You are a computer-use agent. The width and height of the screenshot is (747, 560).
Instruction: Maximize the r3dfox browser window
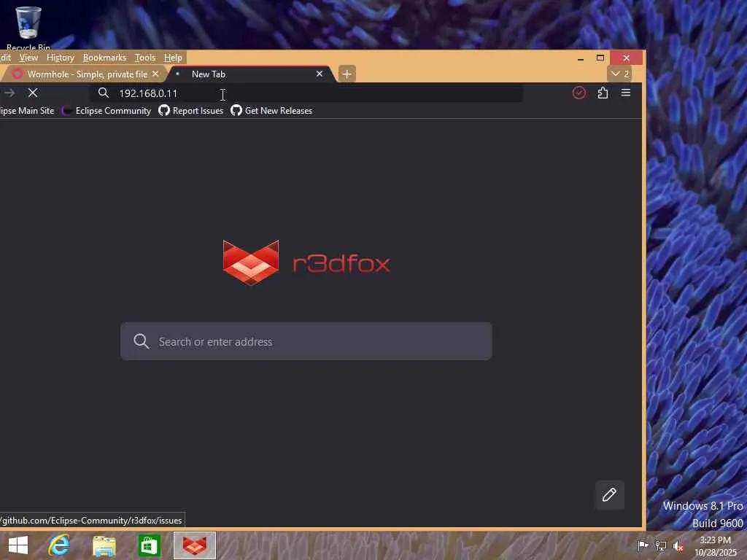tap(600, 58)
